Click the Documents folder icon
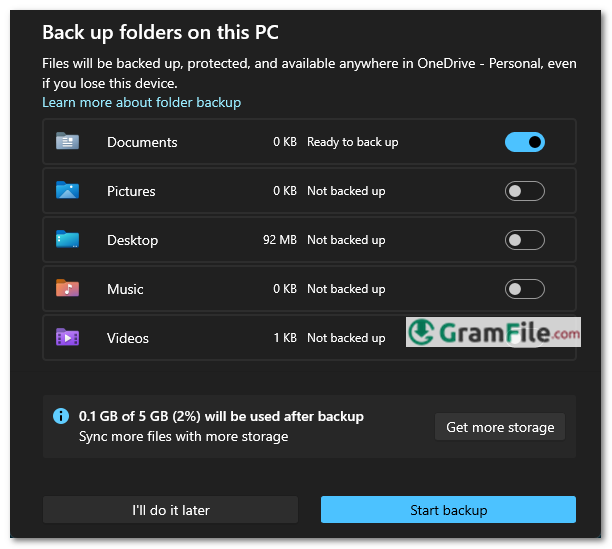Viewport: 612px width, 549px height. tap(67, 141)
